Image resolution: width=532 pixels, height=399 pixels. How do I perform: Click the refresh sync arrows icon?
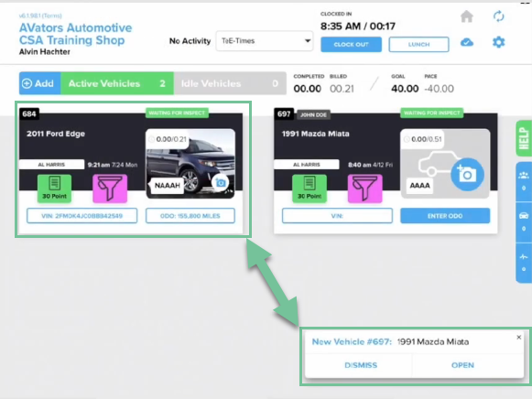point(498,16)
